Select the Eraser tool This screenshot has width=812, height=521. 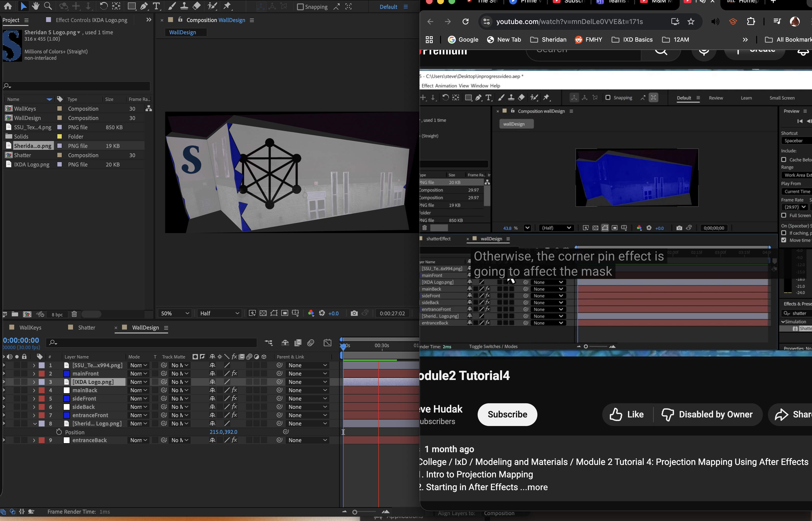(196, 6)
